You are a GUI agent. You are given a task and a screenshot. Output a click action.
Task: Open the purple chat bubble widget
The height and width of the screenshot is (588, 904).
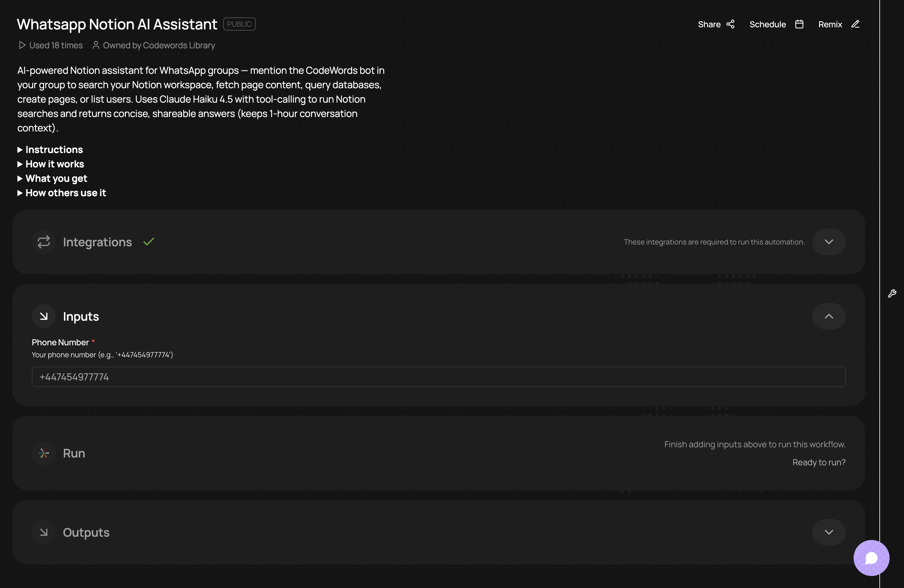pos(871,558)
